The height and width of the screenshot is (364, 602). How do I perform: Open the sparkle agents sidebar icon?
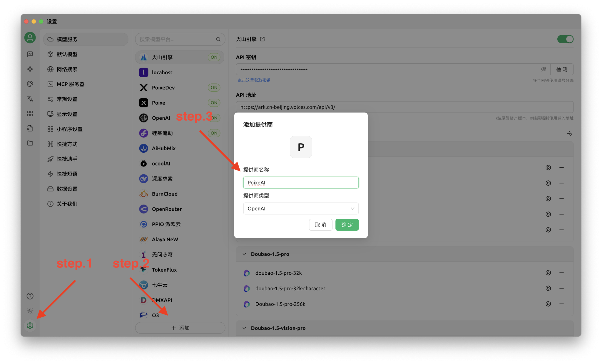point(30,69)
